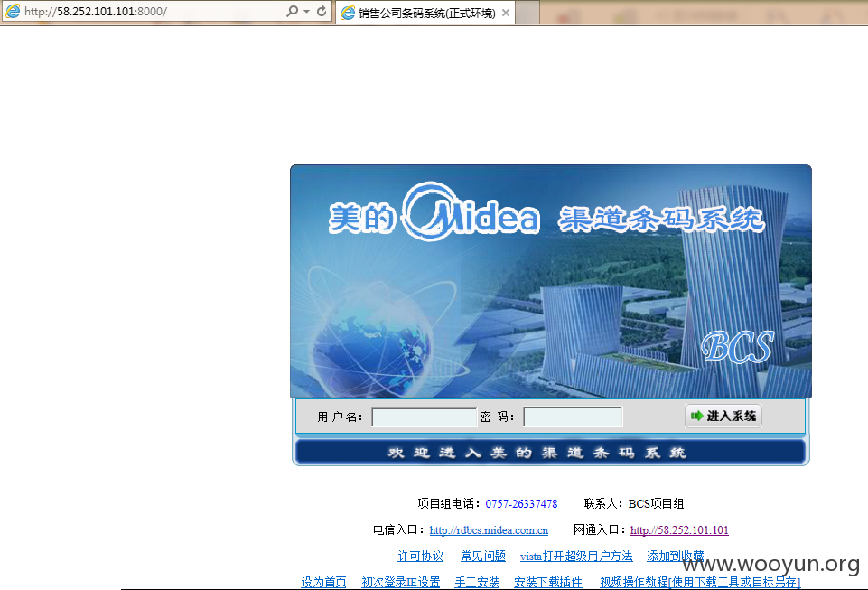
Task: Open the 许可协议 link
Action: [420, 557]
